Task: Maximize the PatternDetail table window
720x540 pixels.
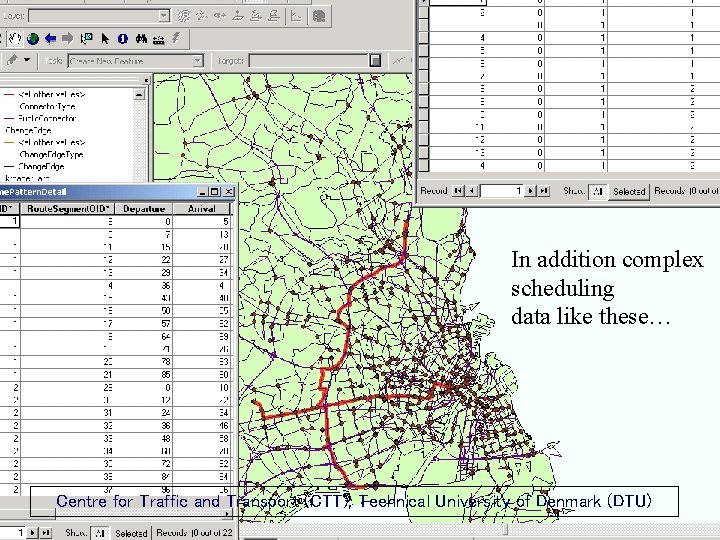Action: pos(214,192)
